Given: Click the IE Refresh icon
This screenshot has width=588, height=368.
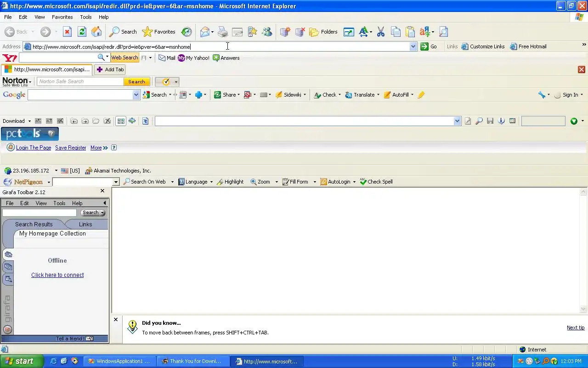Looking at the screenshot, I should point(82,32).
